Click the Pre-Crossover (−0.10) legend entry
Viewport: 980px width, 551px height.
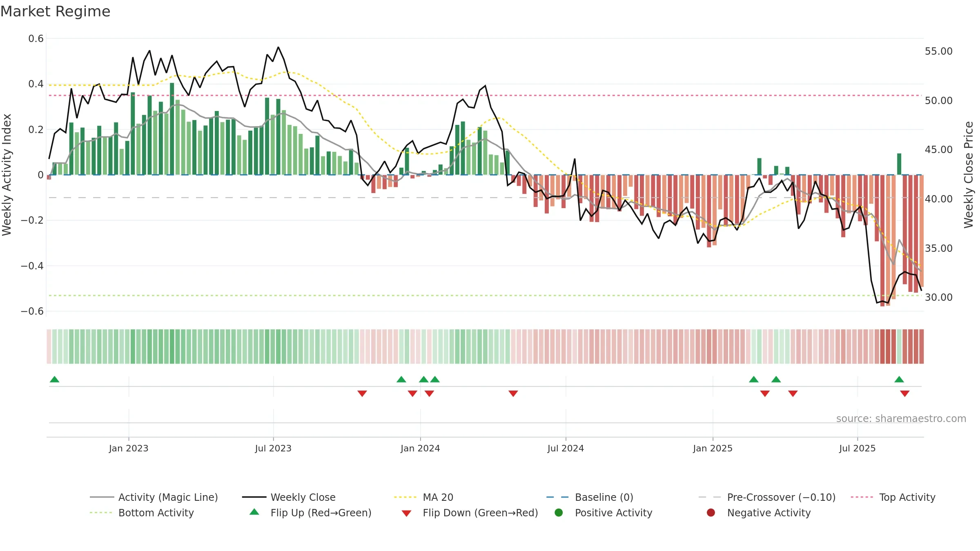coord(767,497)
